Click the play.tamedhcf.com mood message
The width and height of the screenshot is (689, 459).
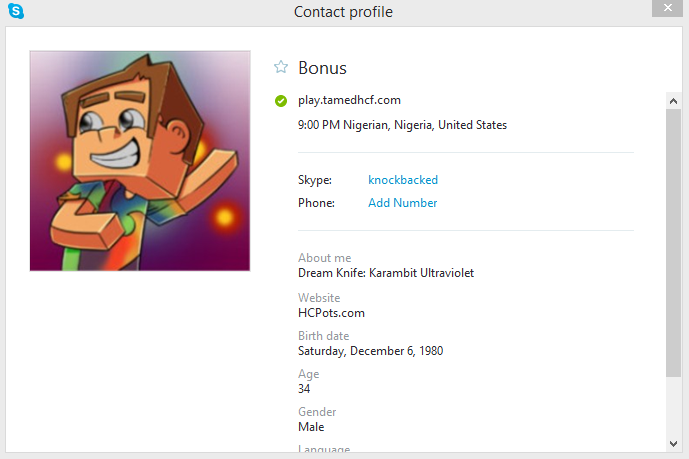349,100
